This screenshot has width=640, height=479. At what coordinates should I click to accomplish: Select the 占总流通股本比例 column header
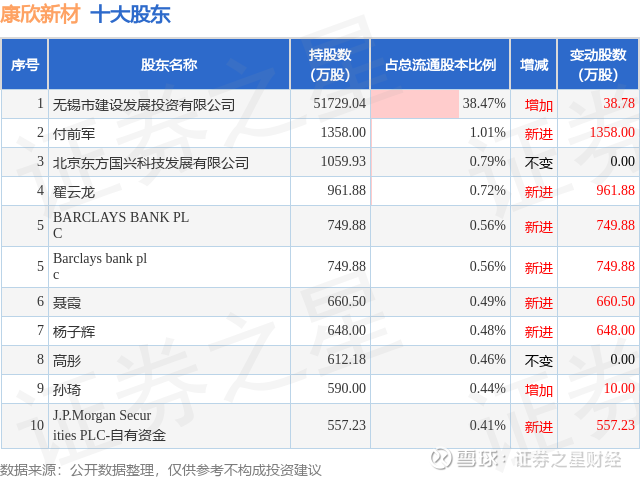(440, 64)
